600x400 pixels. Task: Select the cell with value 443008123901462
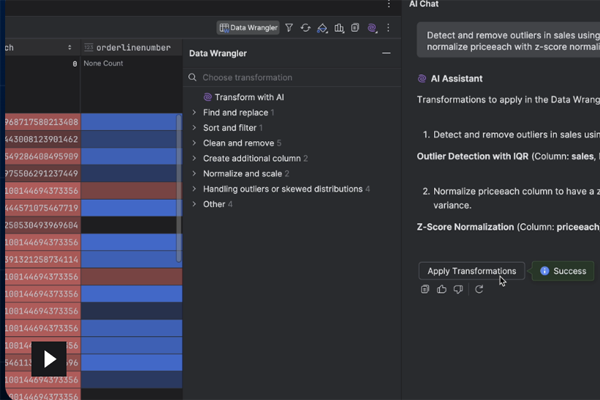pyautogui.click(x=43, y=139)
